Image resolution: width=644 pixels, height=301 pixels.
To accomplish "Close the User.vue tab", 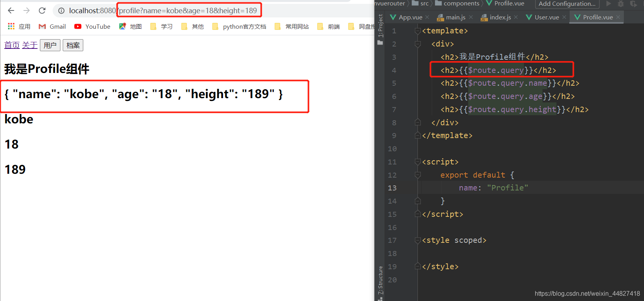I will [564, 17].
